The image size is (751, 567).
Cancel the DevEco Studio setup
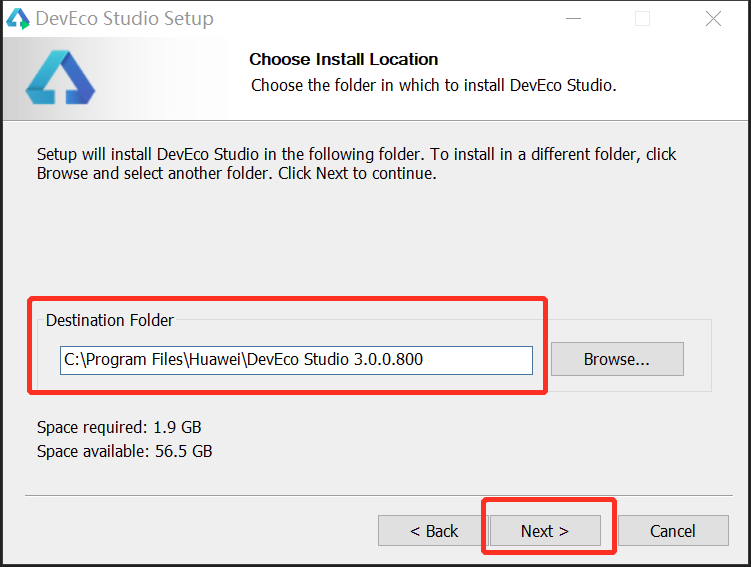(x=673, y=531)
